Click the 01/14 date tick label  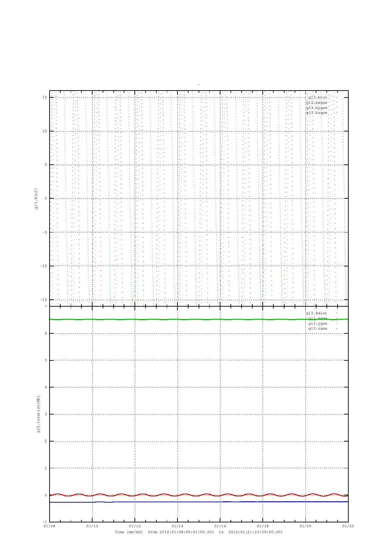(177, 526)
